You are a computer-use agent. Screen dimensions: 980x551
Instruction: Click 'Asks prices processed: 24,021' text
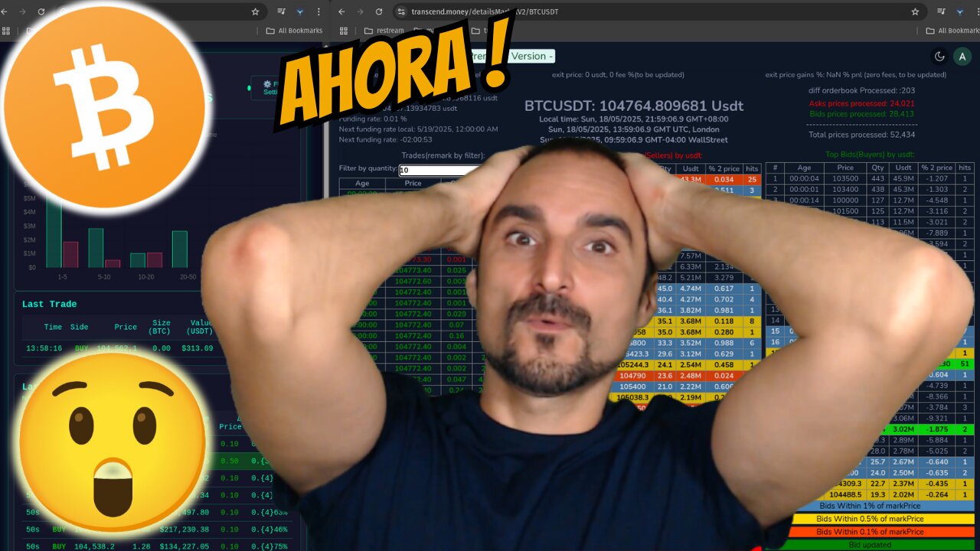pos(862,103)
